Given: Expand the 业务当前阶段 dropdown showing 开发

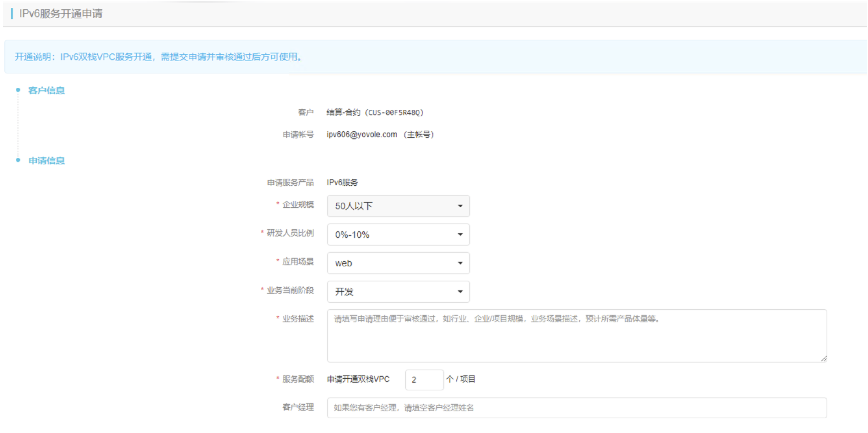Looking at the screenshot, I should [398, 292].
